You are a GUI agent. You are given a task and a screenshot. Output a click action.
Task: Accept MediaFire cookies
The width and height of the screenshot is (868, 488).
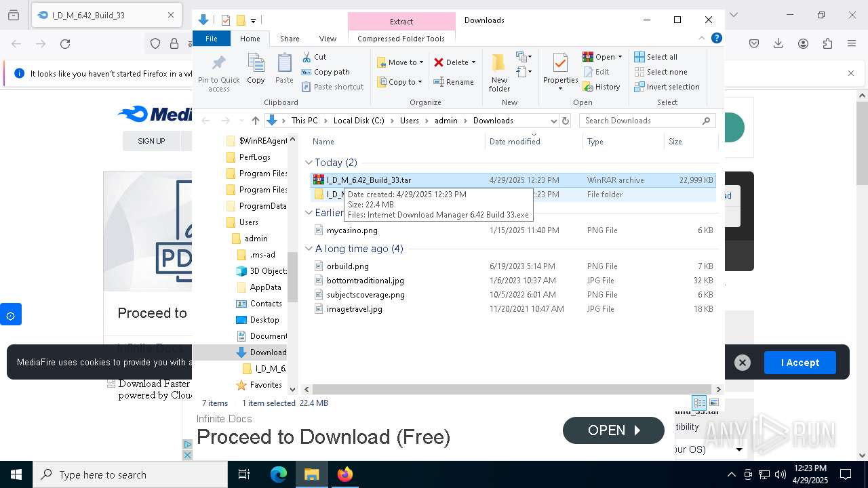[x=800, y=363]
